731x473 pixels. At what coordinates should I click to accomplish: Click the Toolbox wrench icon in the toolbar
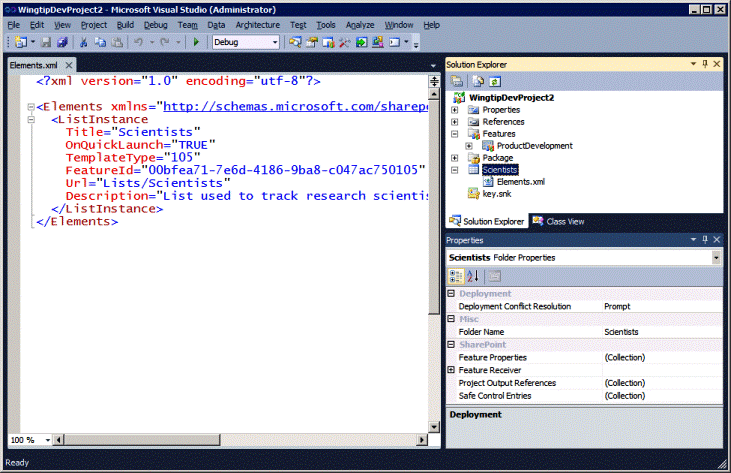tap(345, 42)
